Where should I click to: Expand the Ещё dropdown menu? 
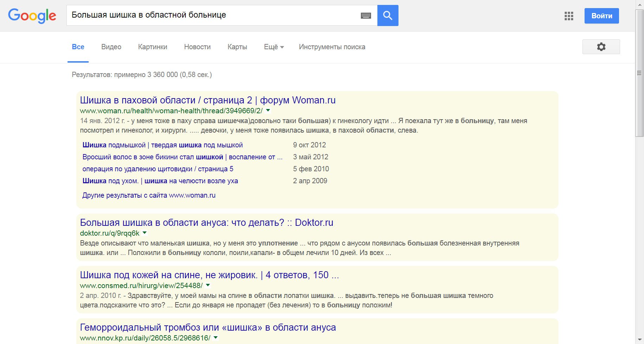[274, 47]
